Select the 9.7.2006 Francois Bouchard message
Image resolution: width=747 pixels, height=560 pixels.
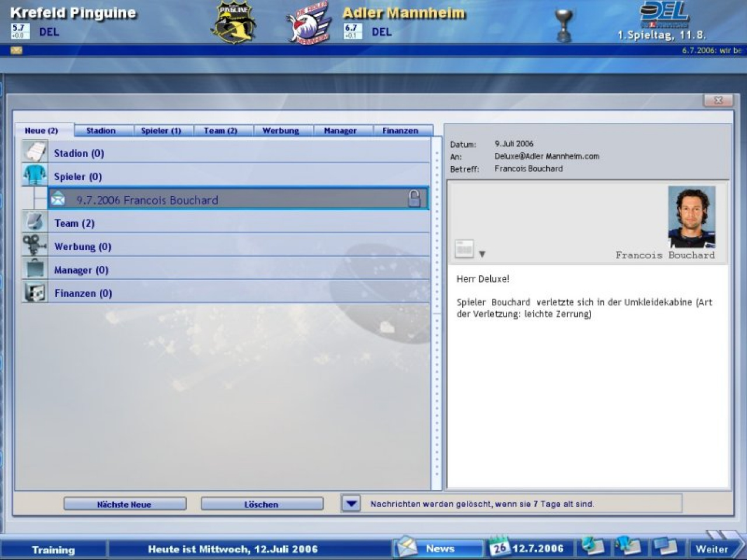[238, 199]
